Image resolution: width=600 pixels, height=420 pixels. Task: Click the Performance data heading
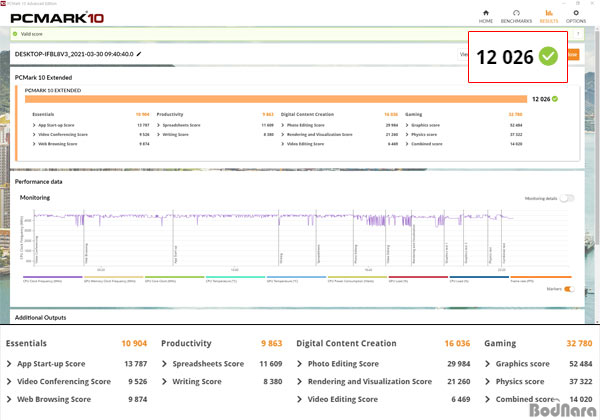pos(38,182)
